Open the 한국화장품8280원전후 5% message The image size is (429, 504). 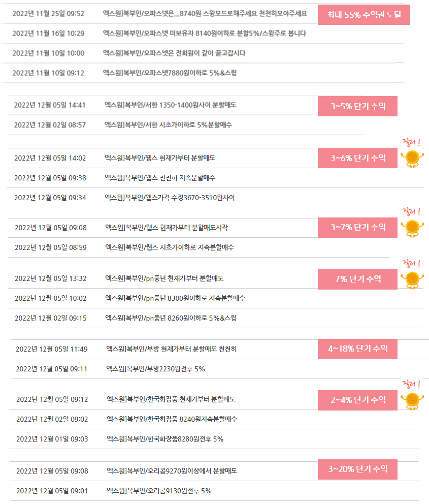165,439
